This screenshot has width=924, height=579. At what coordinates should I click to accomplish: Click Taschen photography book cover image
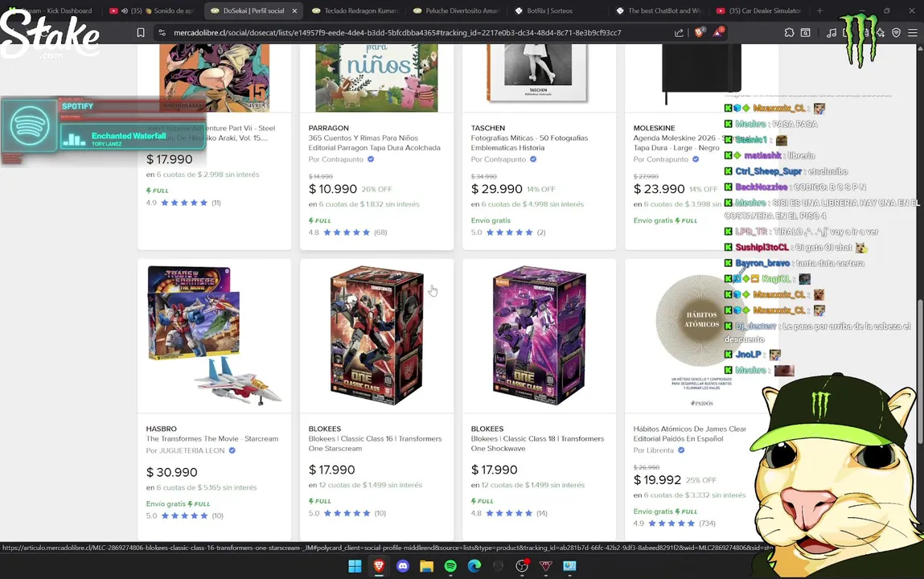coord(538,73)
